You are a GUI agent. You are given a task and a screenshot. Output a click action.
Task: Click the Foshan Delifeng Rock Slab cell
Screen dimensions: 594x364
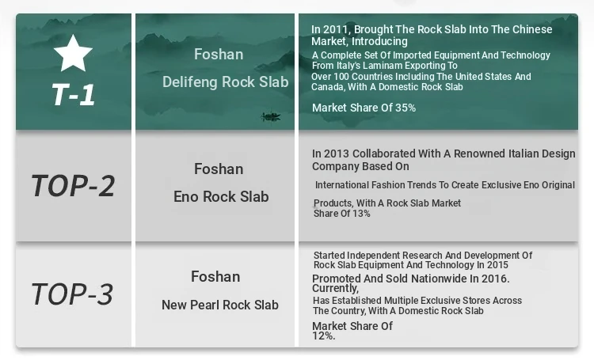(215, 72)
